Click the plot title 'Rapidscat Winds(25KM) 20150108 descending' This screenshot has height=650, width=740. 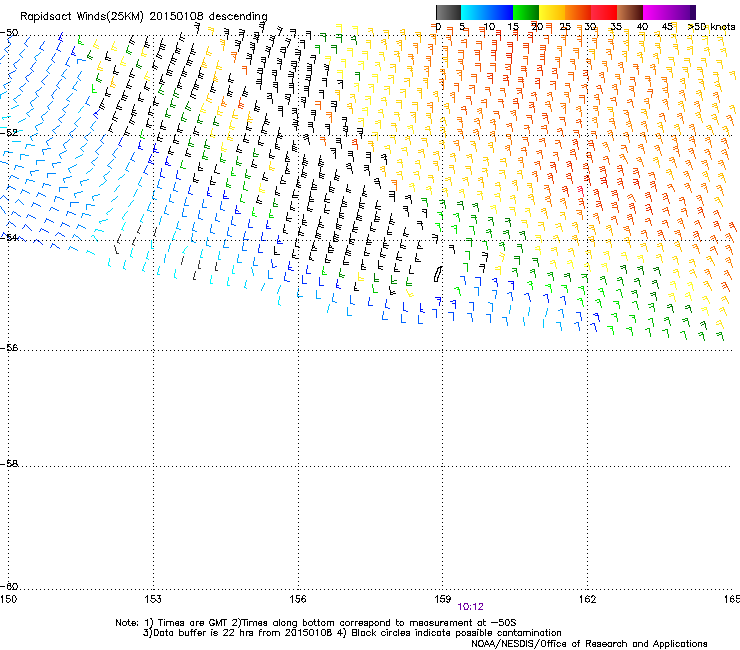click(x=143, y=16)
